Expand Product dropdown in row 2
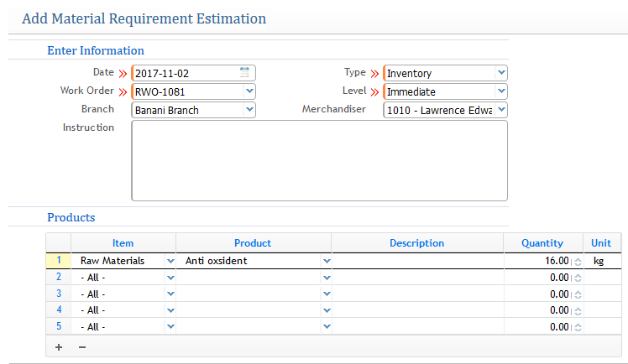This screenshot has width=628, height=364. (x=327, y=278)
